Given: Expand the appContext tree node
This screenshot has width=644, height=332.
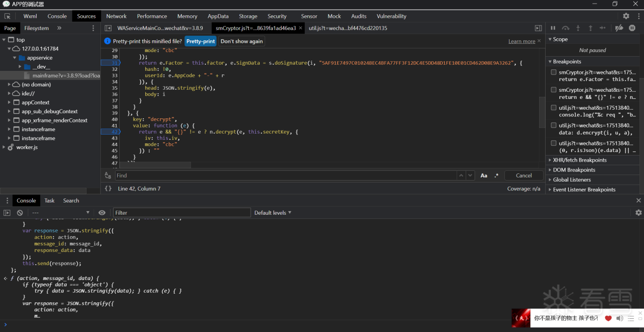Looking at the screenshot, I should pos(10,103).
